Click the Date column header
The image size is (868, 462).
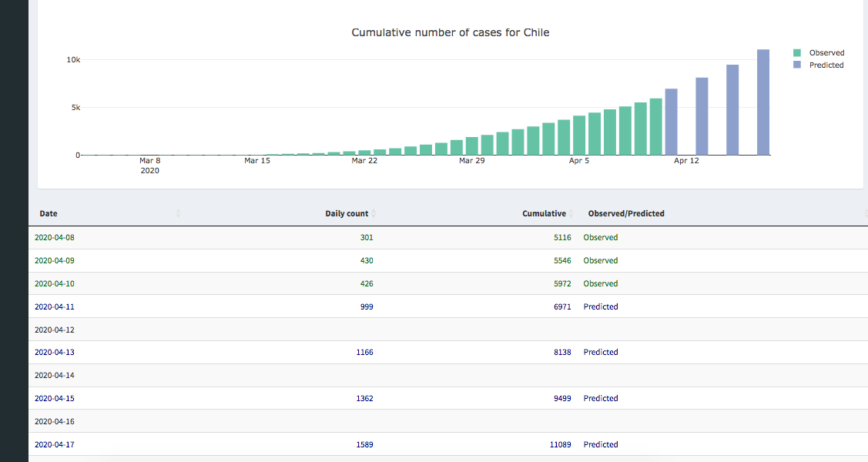coord(49,213)
